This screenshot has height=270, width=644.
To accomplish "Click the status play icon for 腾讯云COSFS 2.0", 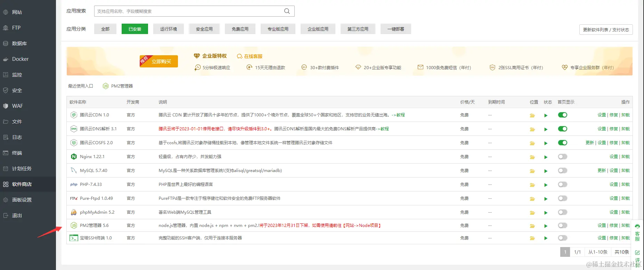I will pos(546,143).
